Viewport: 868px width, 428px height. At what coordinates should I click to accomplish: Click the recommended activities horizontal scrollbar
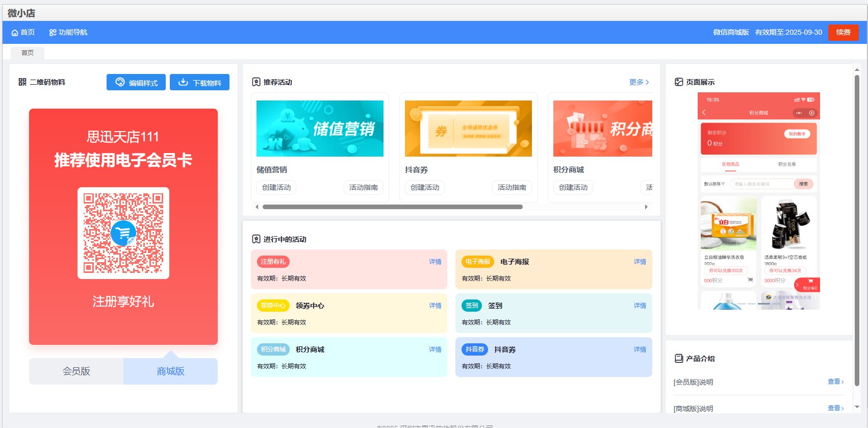click(x=393, y=207)
